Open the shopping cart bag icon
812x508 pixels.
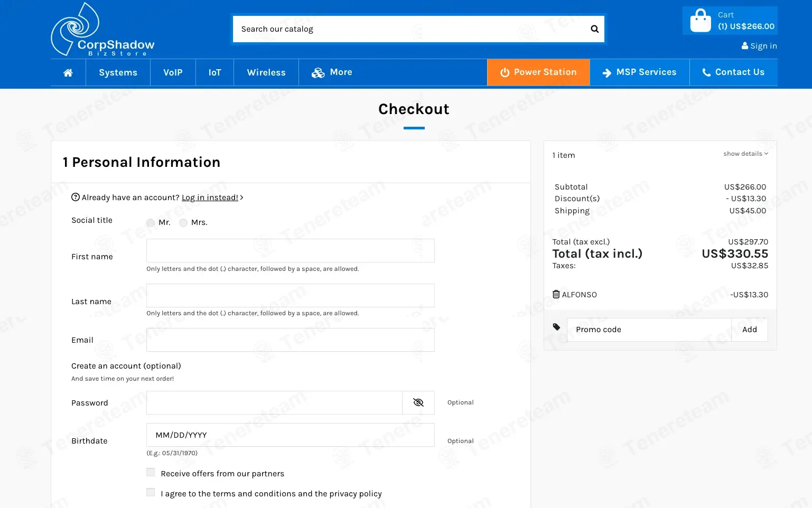(701, 21)
